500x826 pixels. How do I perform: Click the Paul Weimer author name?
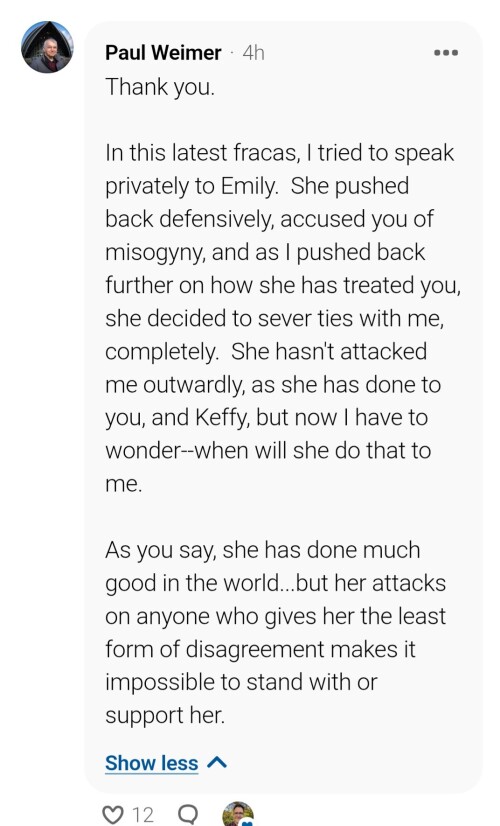tap(163, 53)
